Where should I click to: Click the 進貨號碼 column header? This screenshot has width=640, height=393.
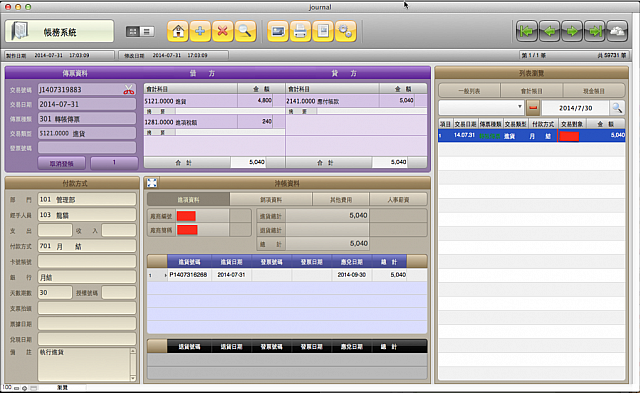coord(189,262)
